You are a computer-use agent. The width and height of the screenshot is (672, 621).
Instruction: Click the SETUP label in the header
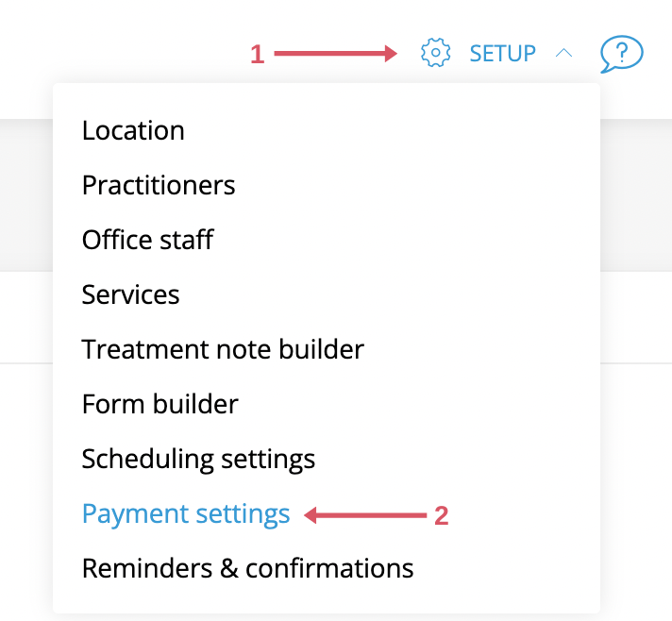tap(502, 54)
